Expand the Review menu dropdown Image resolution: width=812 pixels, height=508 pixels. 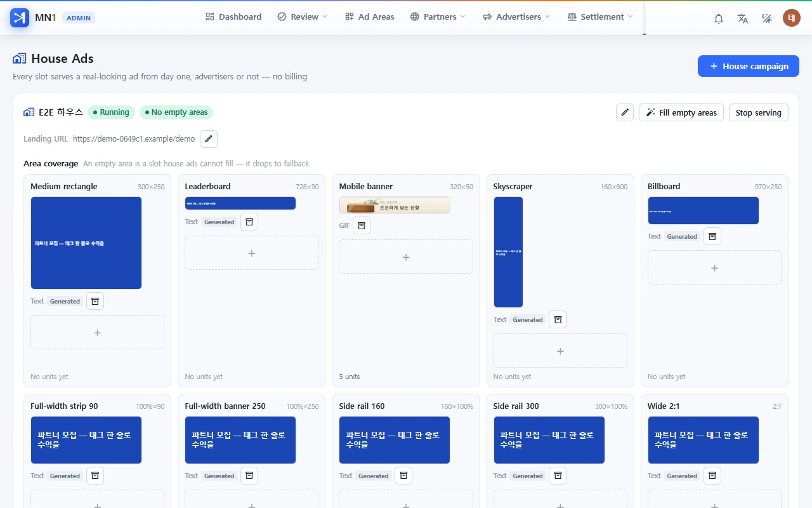(x=303, y=17)
